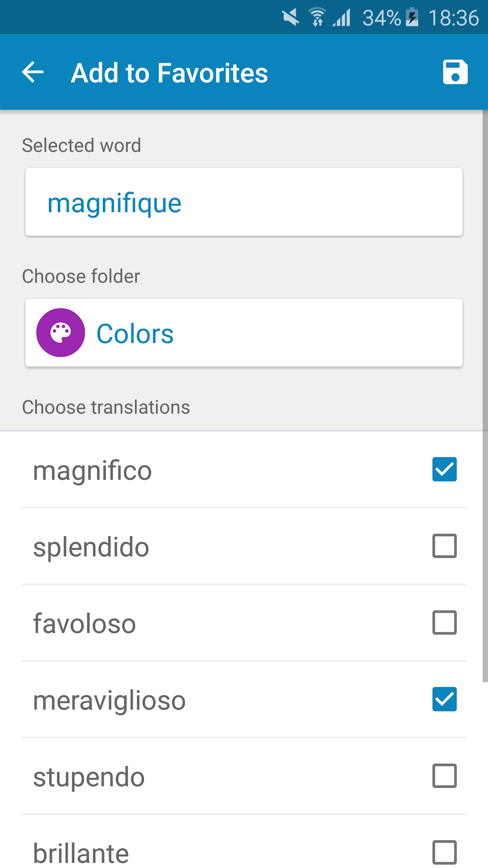This screenshot has height=868, width=488.
Task: Save the favorite with the floppy icon
Action: click(455, 72)
